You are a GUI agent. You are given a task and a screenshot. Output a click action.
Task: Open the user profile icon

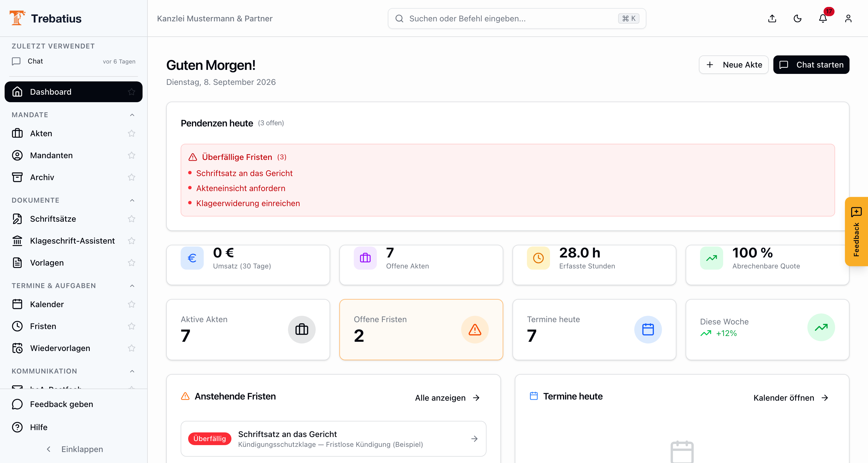click(x=848, y=18)
